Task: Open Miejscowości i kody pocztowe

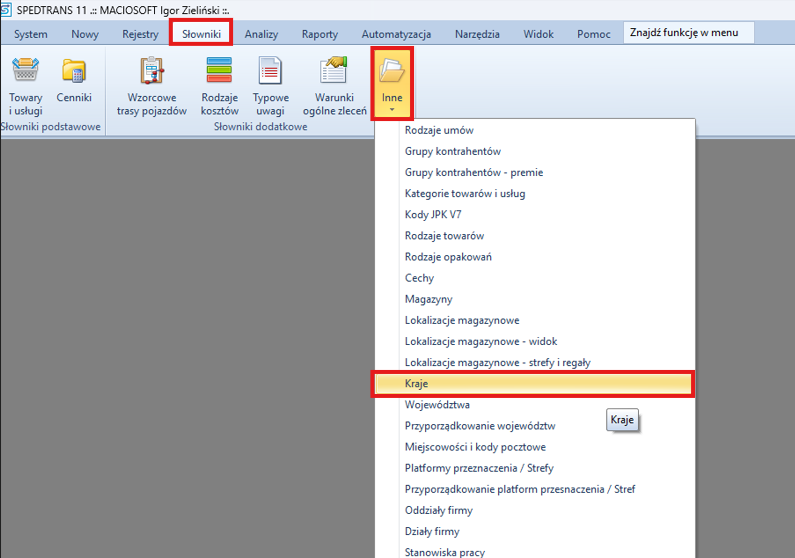Action: [x=475, y=447]
